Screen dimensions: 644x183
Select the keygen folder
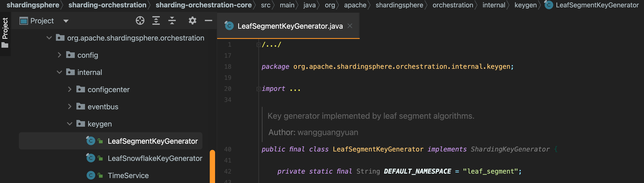pyautogui.click(x=100, y=124)
